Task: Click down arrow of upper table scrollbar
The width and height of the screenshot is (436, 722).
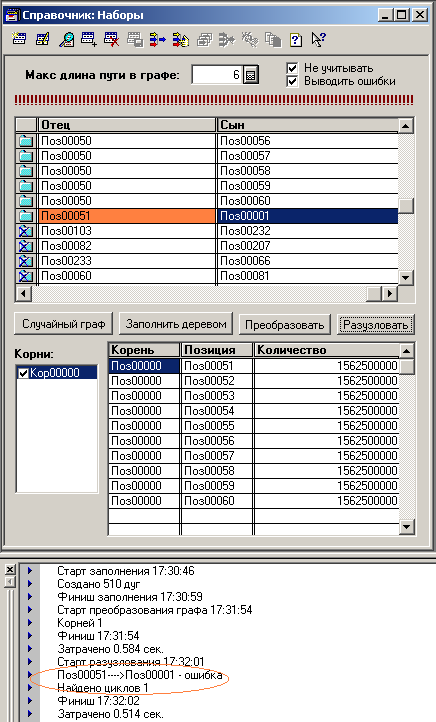Action: coord(406,277)
